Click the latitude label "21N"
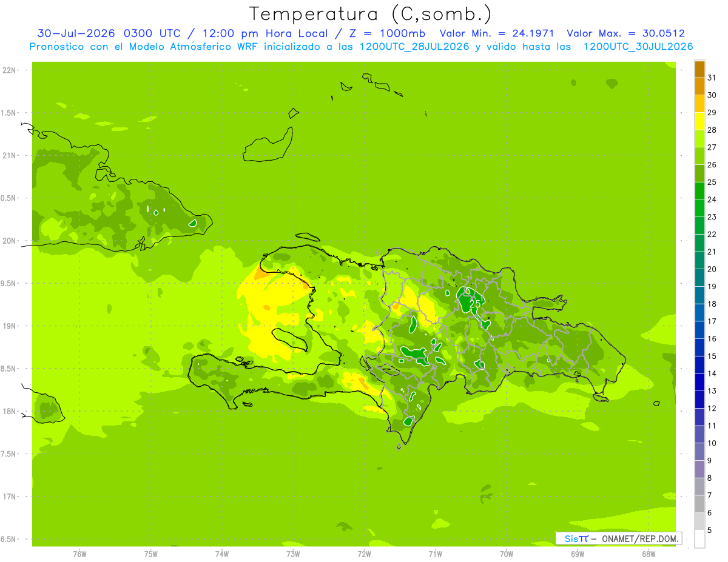The height and width of the screenshot is (562, 728). (x=8, y=156)
